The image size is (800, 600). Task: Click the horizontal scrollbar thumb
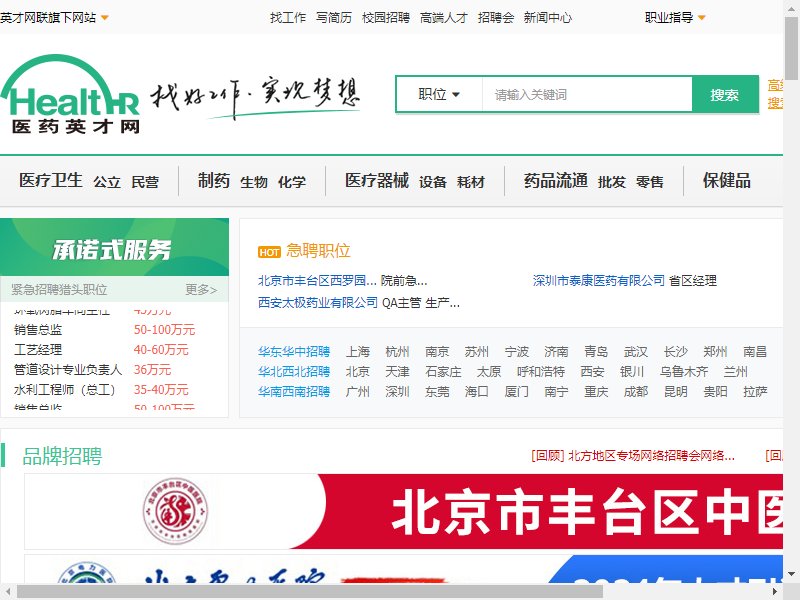point(310,592)
